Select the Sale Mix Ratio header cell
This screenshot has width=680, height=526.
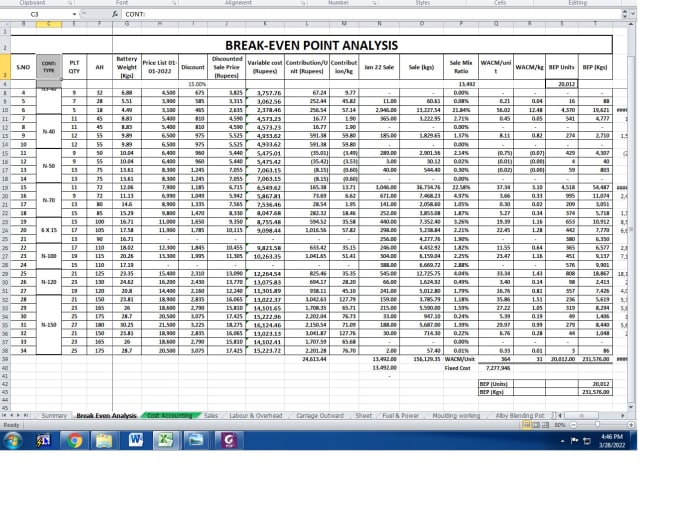(461, 67)
